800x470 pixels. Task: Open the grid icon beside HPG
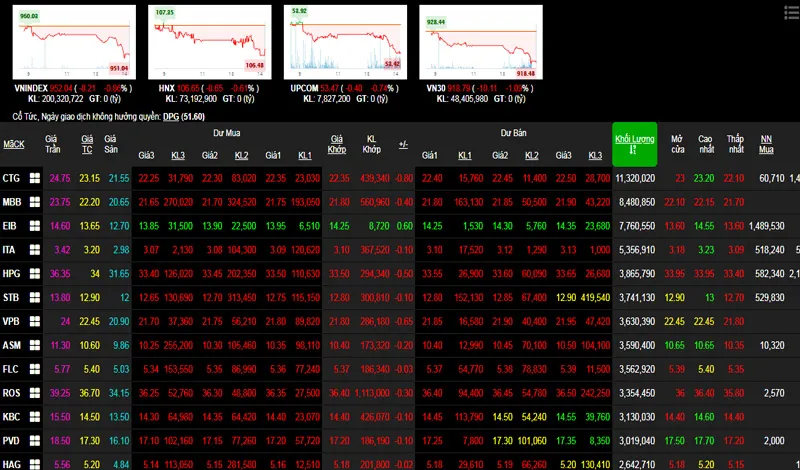tap(35, 274)
